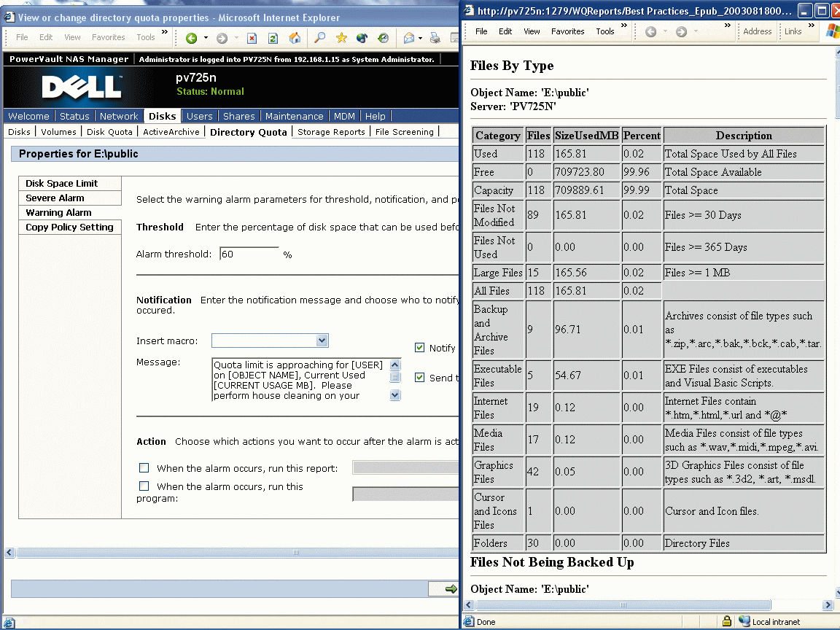Switch to File Screening sub-tab
The image size is (840, 630).
click(405, 132)
